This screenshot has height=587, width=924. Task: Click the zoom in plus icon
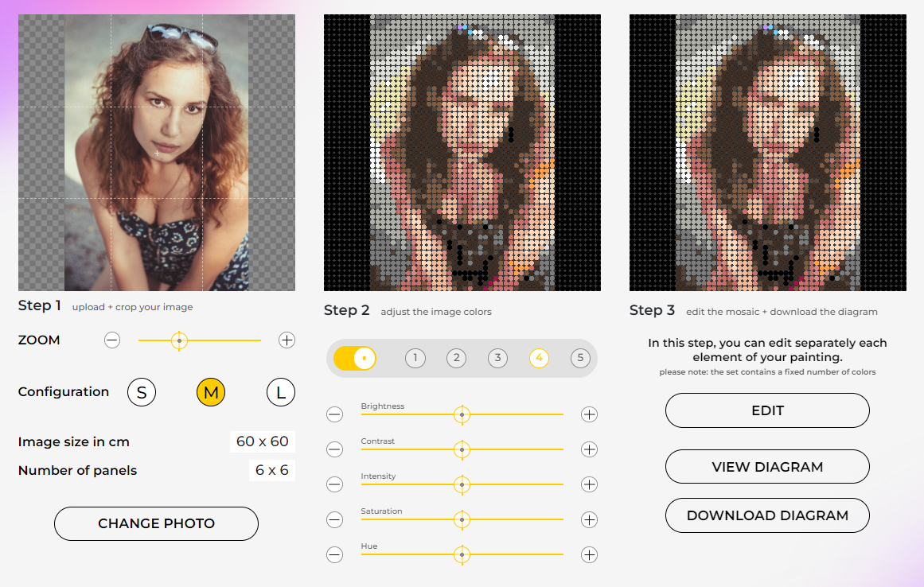287,340
